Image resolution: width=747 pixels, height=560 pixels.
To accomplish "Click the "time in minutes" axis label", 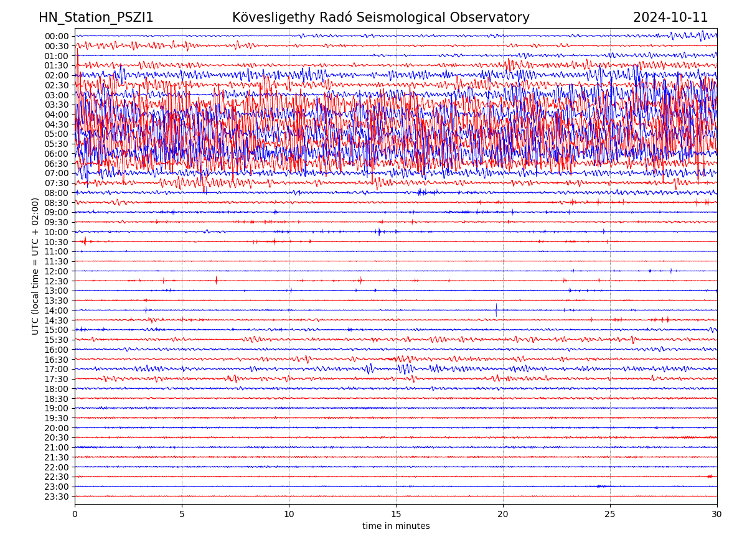I will tap(396, 526).
